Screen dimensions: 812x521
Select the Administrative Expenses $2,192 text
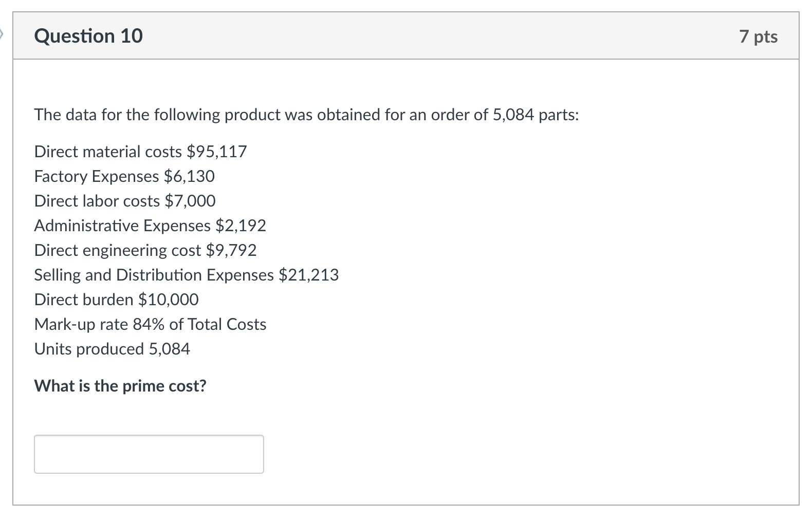coord(150,226)
